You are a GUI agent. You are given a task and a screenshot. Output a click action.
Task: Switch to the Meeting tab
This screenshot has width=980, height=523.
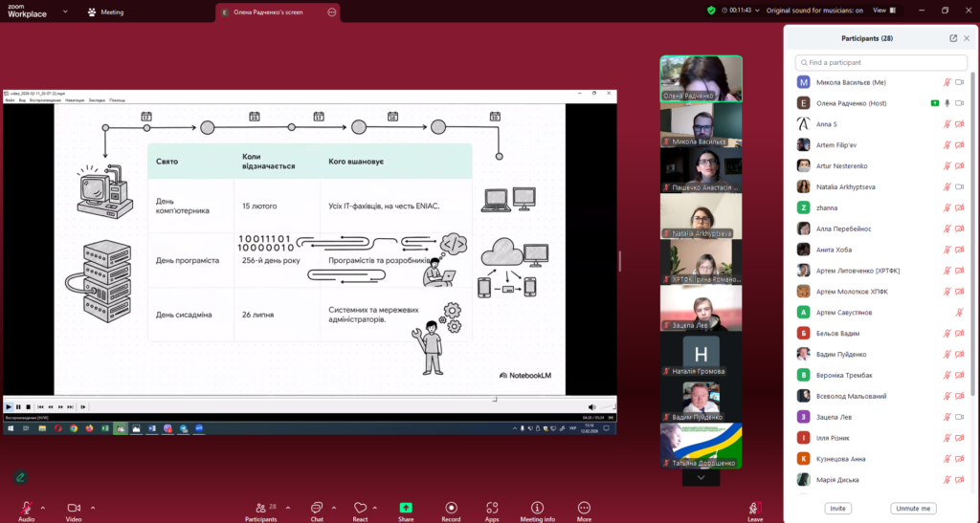(x=105, y=12)
